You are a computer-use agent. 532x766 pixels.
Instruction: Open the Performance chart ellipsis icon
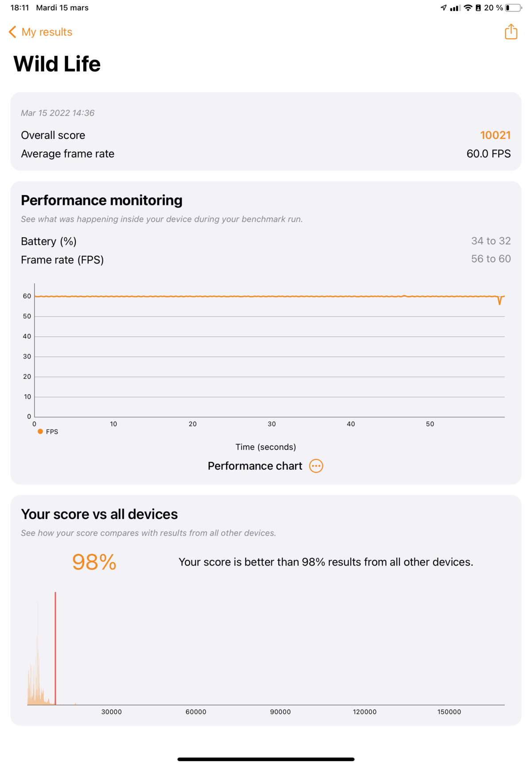point(316,466)
